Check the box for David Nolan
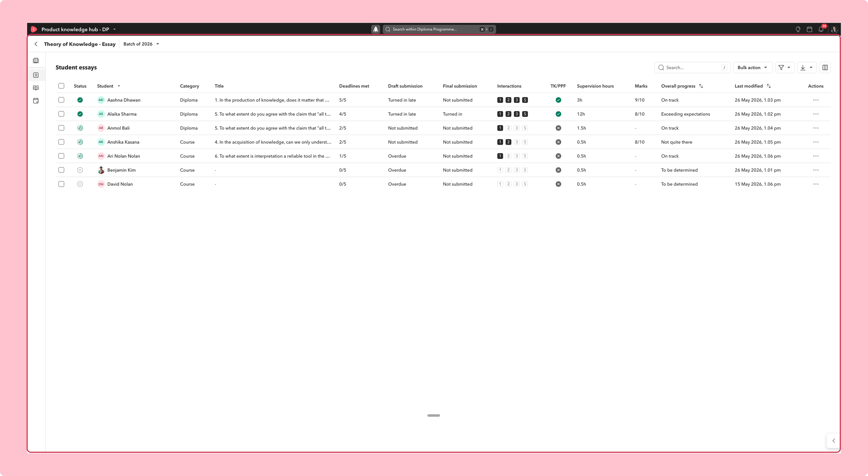 (61, 184)
